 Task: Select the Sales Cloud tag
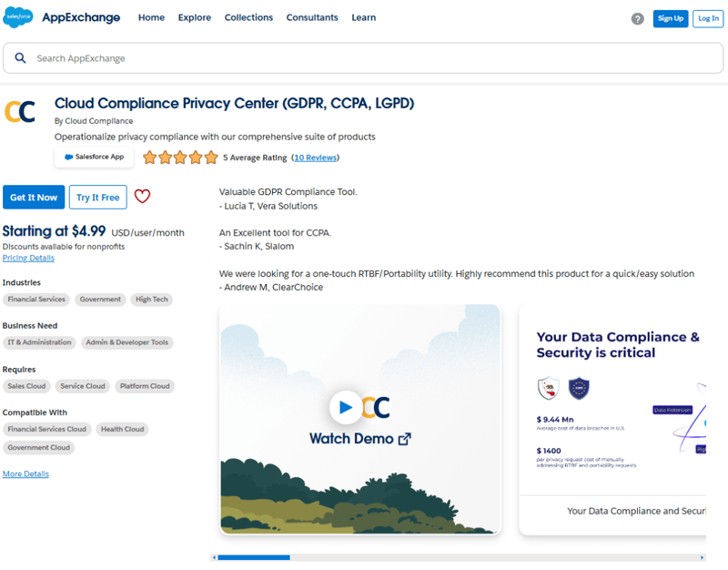26,386
